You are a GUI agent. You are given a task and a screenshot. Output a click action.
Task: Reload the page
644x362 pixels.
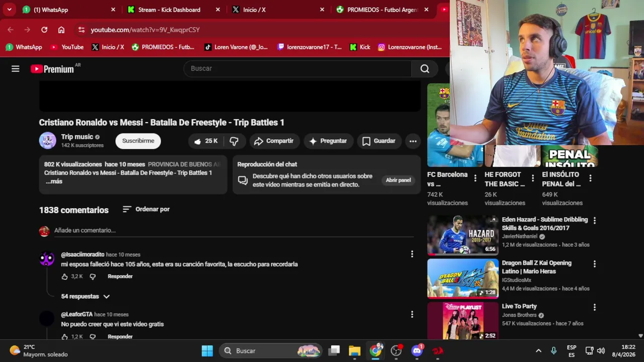click(x=44, y=30)
